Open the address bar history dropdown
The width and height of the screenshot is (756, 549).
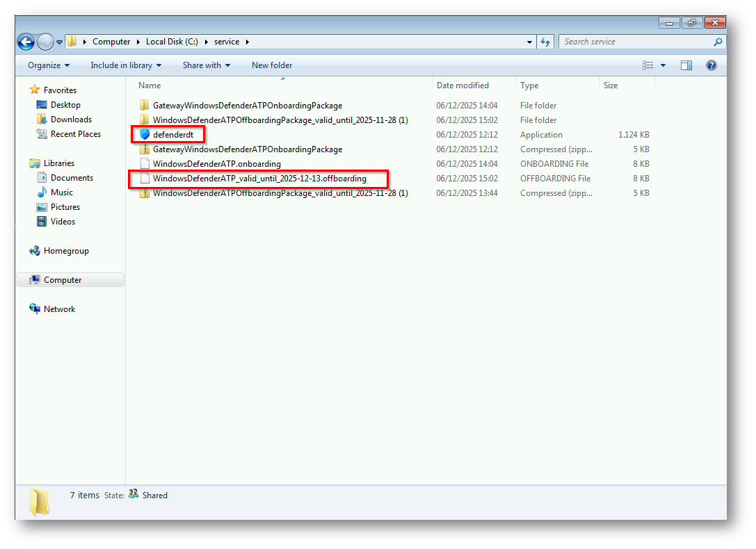click(x=529, y=42)
